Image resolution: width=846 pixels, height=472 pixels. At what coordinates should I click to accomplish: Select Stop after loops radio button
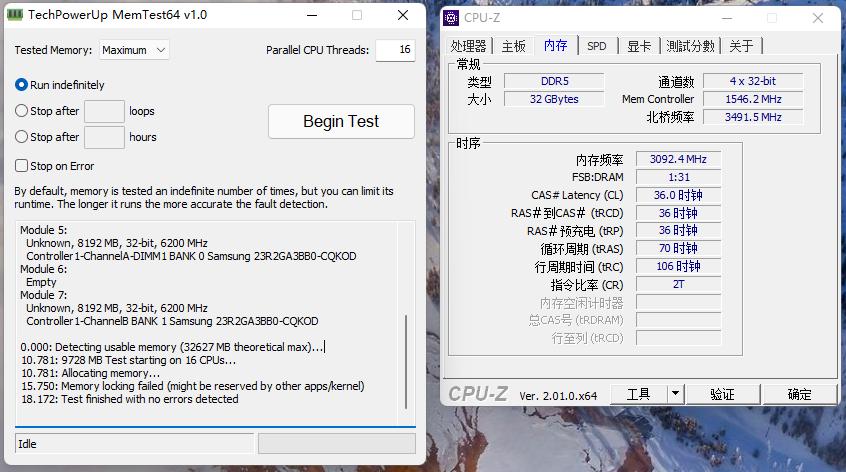pos(21,111)
